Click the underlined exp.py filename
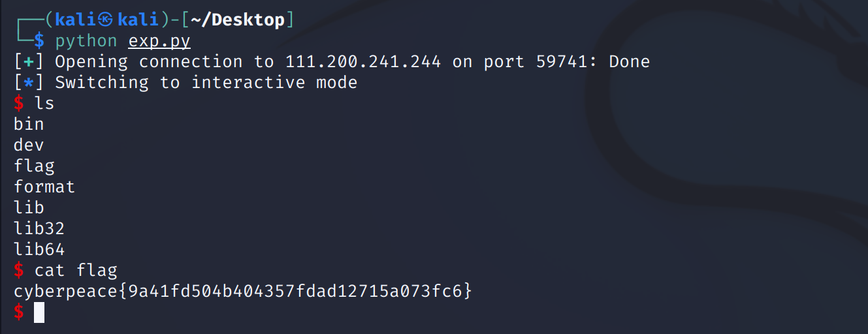Viewport: 868px width, 334px height. point(159,41)
